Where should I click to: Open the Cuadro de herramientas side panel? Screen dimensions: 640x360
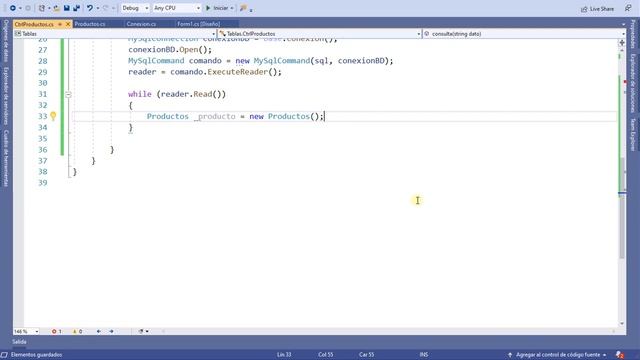click(6, 158)
